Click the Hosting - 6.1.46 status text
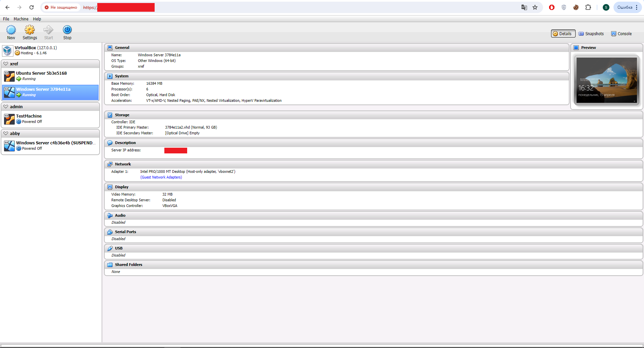Image resolution: width=644 pixels, height=348 pixels. (34, 53)
